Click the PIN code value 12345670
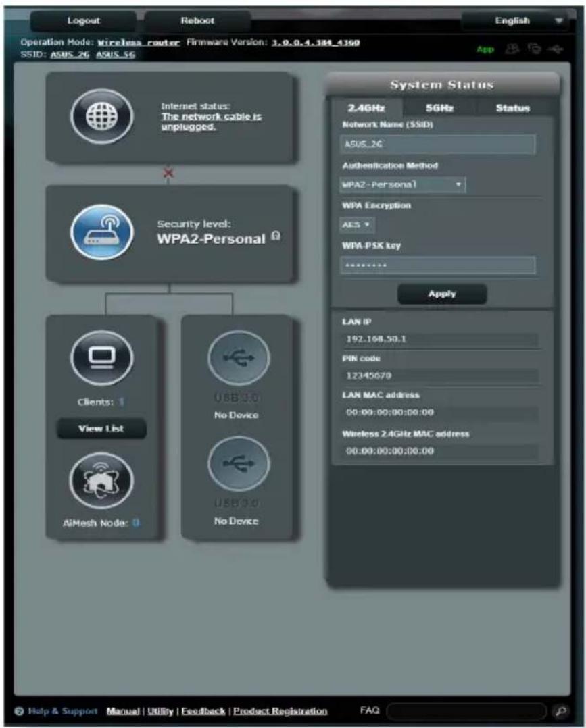 coord(369,375)
